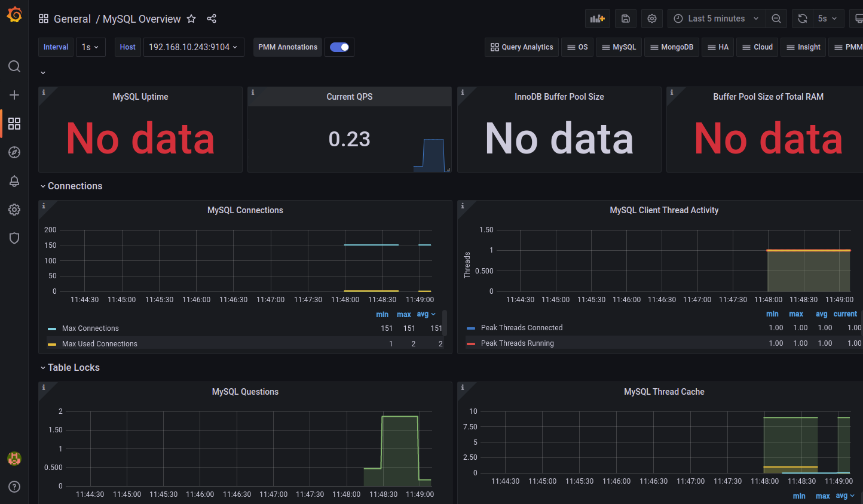
Task: Sort Connections legend by min column
Action: [382, 314]
